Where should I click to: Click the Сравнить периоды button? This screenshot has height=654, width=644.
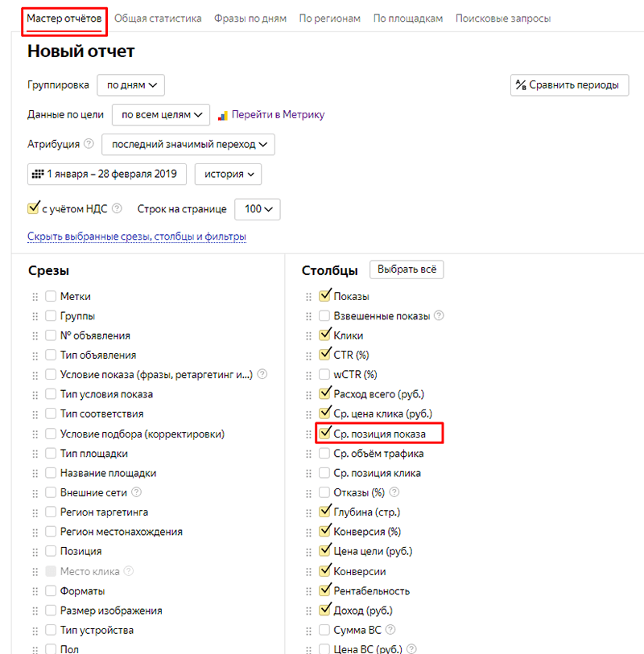[569, 85]
